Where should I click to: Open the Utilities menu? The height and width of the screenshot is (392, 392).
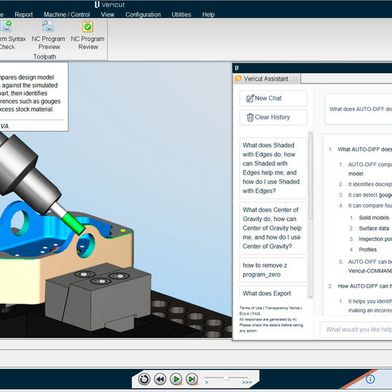pyautogui.click(x=181, y=15)
